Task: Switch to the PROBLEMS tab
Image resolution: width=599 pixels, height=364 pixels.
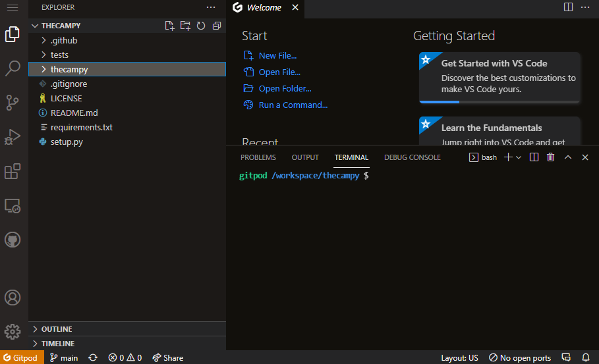Action: click(258, 157)
